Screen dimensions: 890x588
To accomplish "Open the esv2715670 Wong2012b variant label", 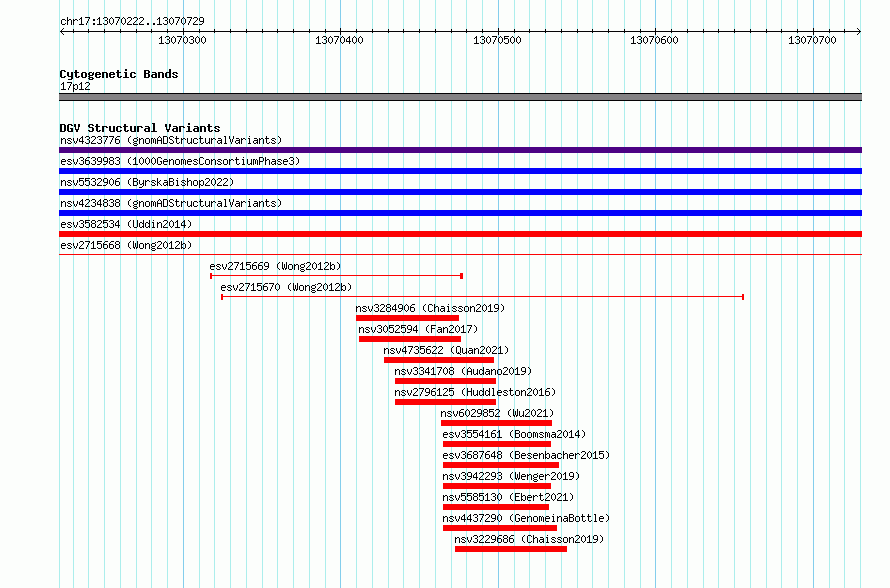I will point(287,287).
